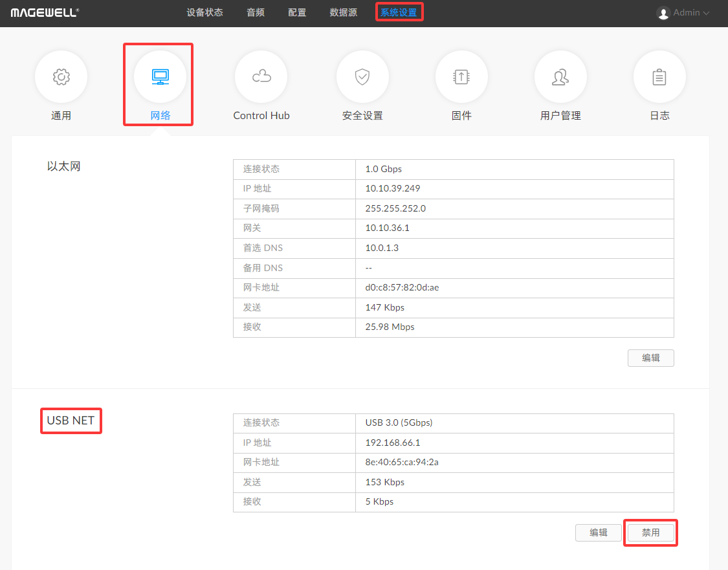Image resolution: width=728 pixels, height=570 pixels.
Task: Click 编辑 button under Ethernet table
Action: point(650,358)
